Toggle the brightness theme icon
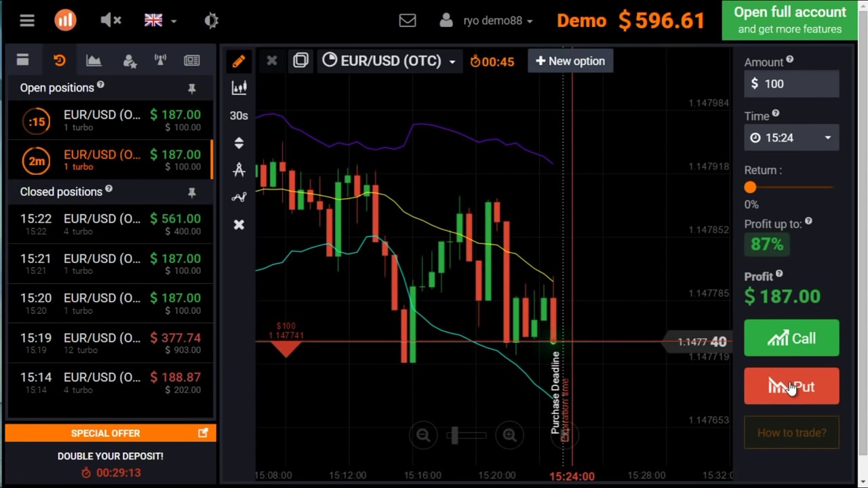The image size is (868, 488). (x=211, y=20)
